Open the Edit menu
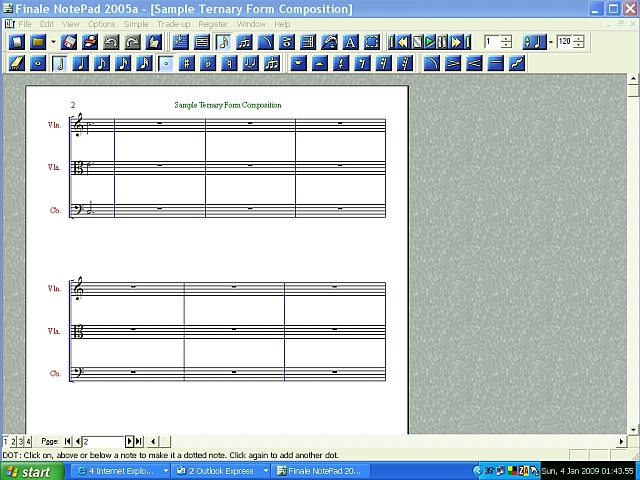The height and width of the screenshot is (480, 640). tap(47, 24)
